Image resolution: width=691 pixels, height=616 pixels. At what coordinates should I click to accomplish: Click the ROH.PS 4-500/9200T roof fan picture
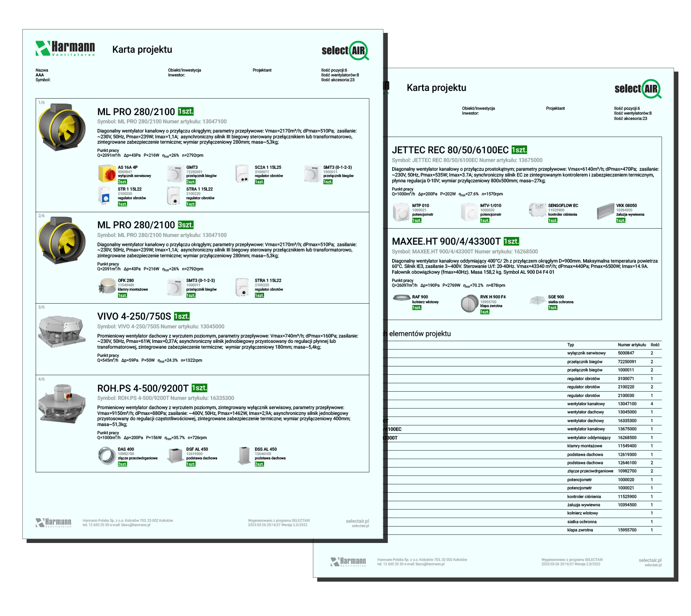click(x=62, y=404)
